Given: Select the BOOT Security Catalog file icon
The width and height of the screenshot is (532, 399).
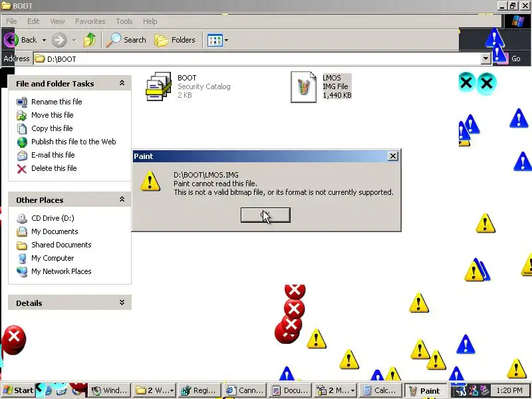Looking at the screenshot, I should tap(158, 86).
